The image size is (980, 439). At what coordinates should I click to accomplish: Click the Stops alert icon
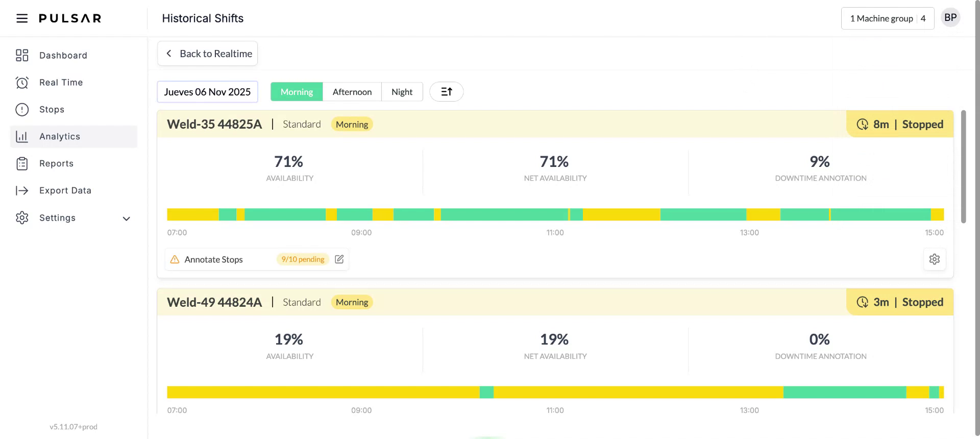coord(22,109)
